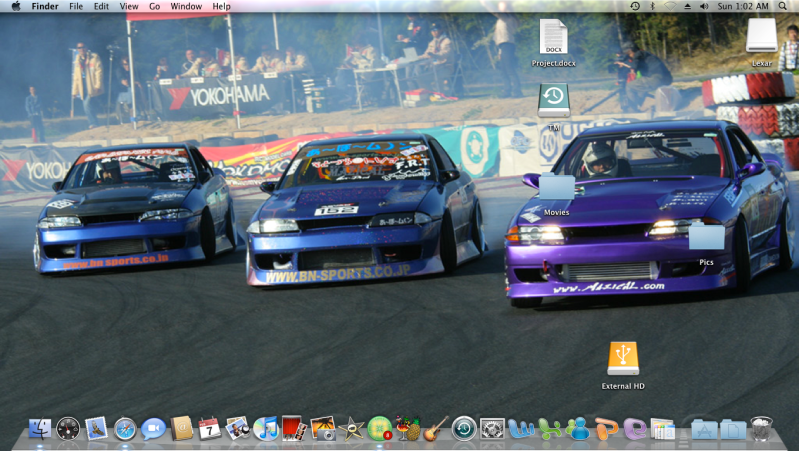Open iMovie star icon in Dock

coord(351,429)
